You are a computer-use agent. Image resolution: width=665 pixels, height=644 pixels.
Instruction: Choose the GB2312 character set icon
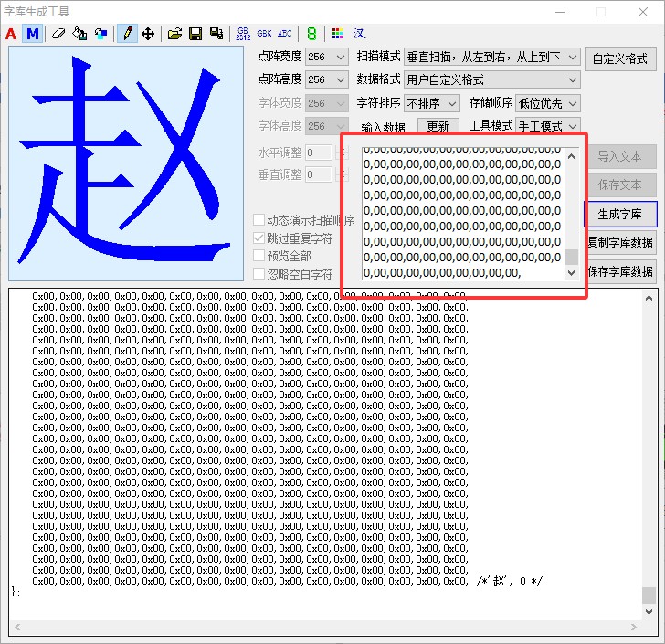click(243, 34)
